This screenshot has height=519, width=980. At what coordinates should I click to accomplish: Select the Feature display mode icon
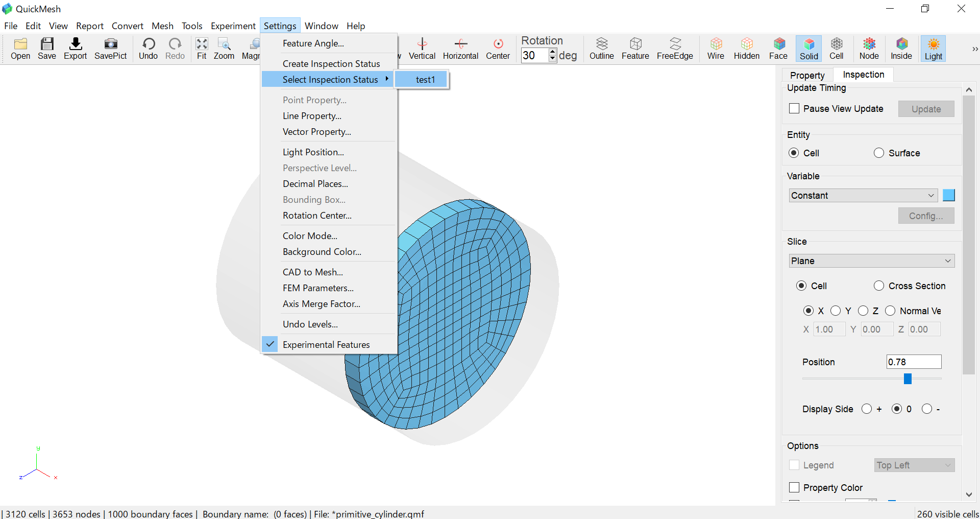[635, 49]
